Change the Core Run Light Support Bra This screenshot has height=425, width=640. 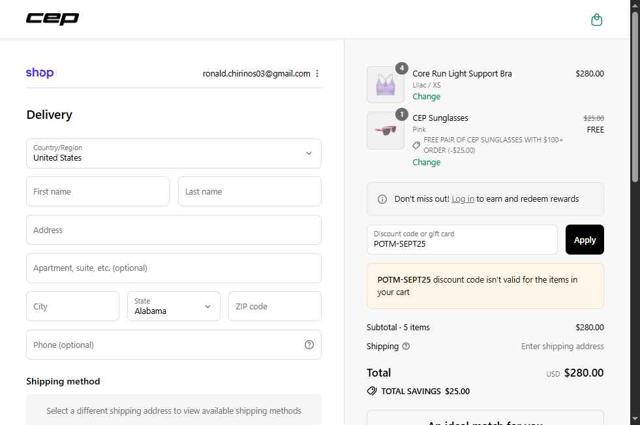tap(426, 97)
